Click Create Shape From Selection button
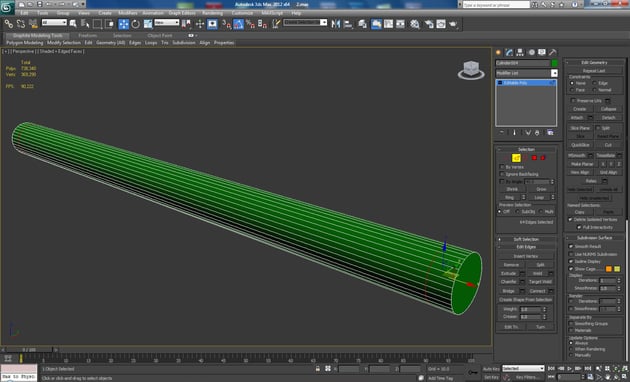Image resolution: width=630 pixels, height=382 pixels. tap(526, 300)
